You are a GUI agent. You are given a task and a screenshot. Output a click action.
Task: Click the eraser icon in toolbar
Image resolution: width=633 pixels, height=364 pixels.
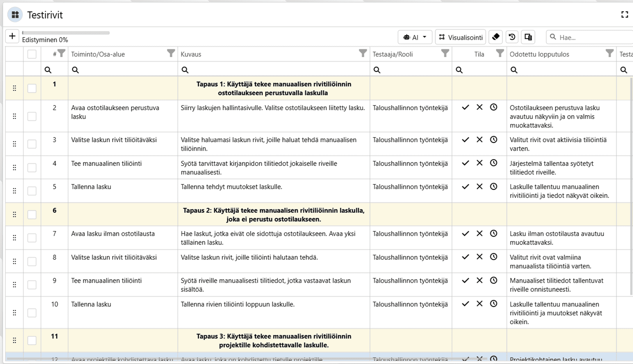(496, 37)
